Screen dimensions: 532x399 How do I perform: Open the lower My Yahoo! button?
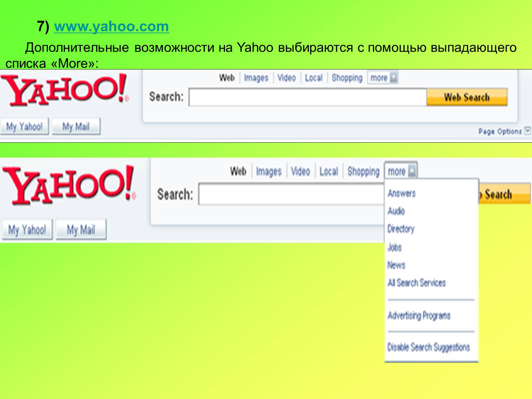[x=27, y=229]
